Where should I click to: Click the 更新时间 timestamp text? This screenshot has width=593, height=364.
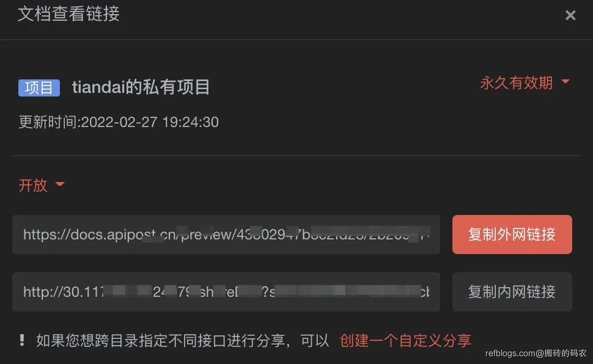119,122
